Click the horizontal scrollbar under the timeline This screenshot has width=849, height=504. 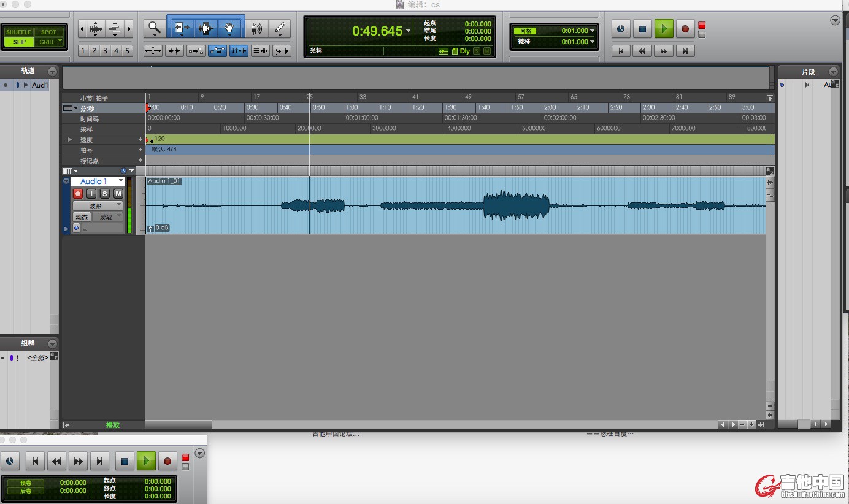tap(179, 424)
